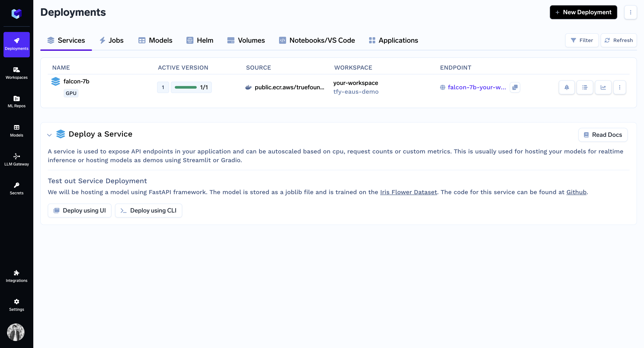Open falcon-7b row more options menu
This screenshot has width=644, height=348.
tap(619, 87)
